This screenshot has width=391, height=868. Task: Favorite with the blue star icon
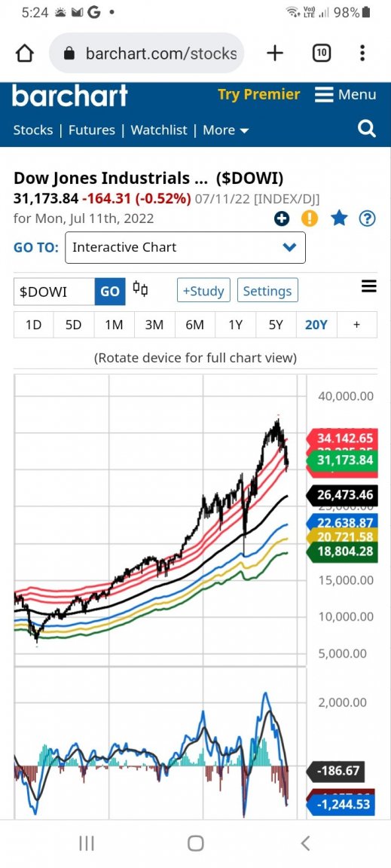pyautogui.click(x=339, y=219)
